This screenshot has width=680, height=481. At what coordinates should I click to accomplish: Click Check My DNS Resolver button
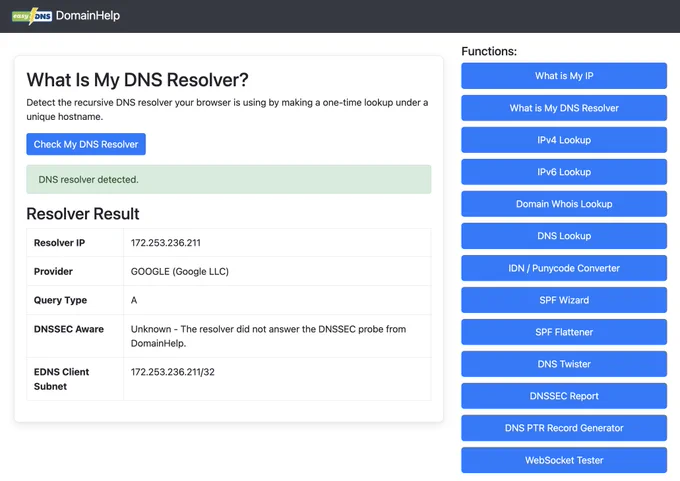tap(86, 144)
